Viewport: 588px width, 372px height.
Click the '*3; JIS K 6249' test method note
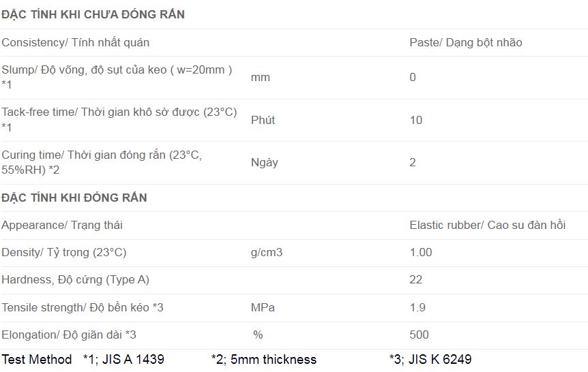pos(430,359)
